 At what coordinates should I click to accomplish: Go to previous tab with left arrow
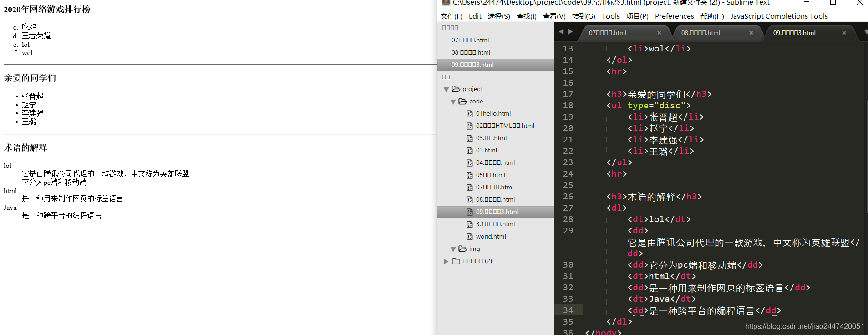click(x=561, y=31)
